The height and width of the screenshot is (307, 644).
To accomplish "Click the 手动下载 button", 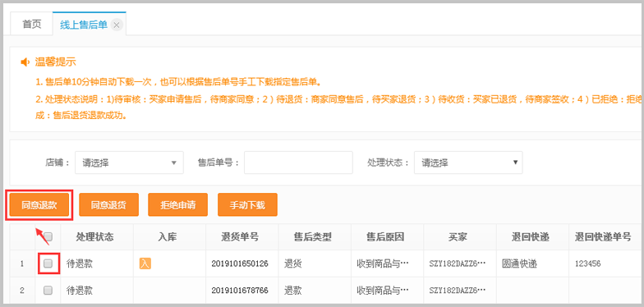I will click(248, 205).
